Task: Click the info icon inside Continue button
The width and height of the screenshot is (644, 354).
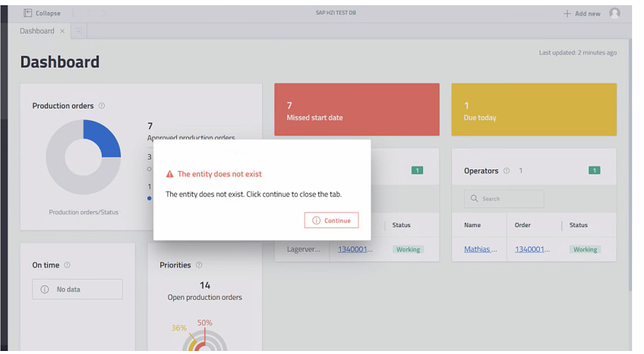Action: (x=316, y=220)
